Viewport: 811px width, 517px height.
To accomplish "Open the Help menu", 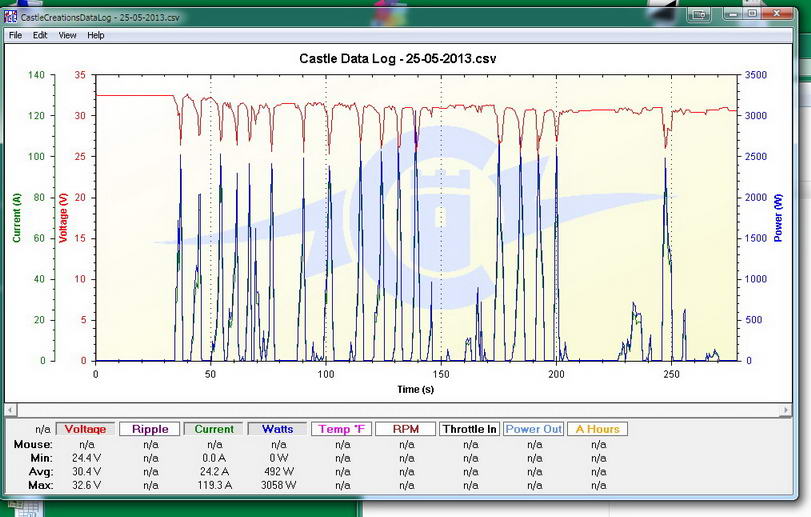I will [96, 35].
